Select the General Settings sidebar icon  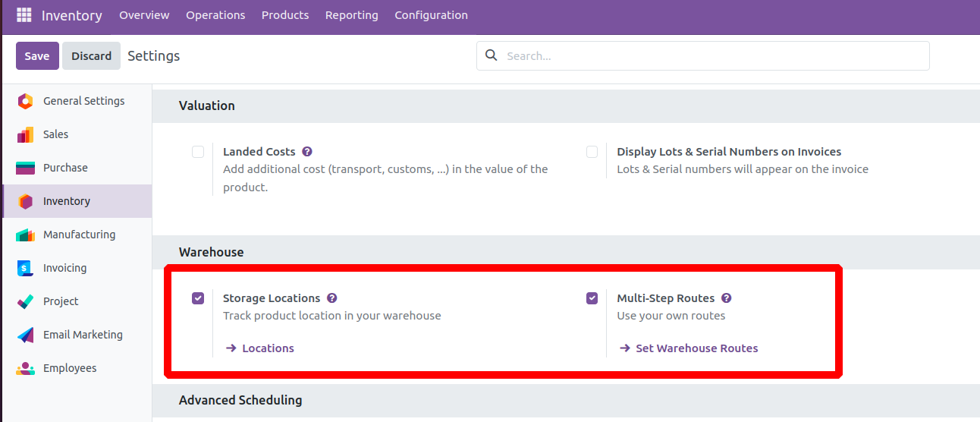[x=25, y=101]
